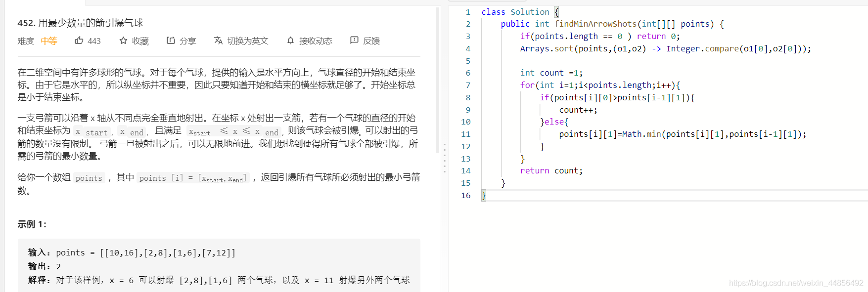The image size is (868, 292).
Task: Click the findMinArrowShots method name
Action: 595,24
